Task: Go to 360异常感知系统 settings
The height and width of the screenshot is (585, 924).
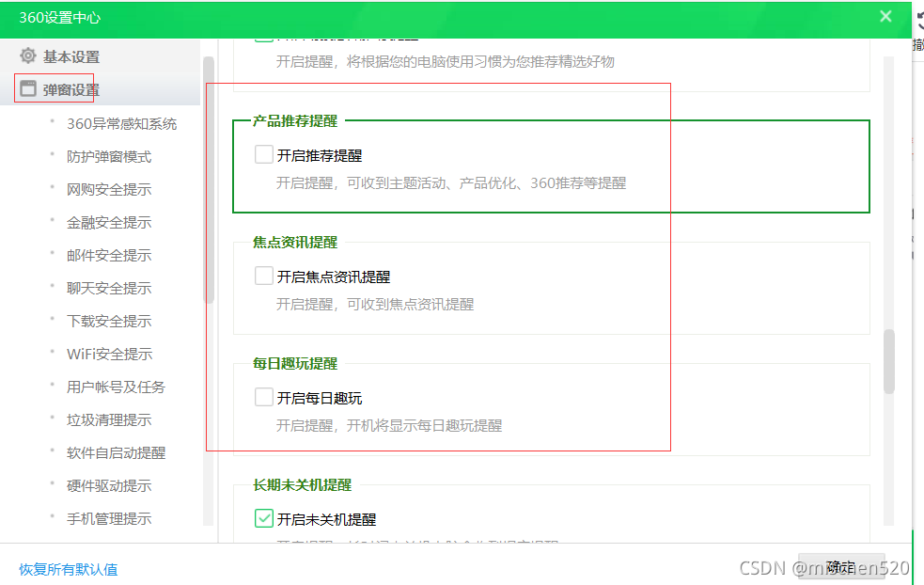Action: (x=121, y=124)
